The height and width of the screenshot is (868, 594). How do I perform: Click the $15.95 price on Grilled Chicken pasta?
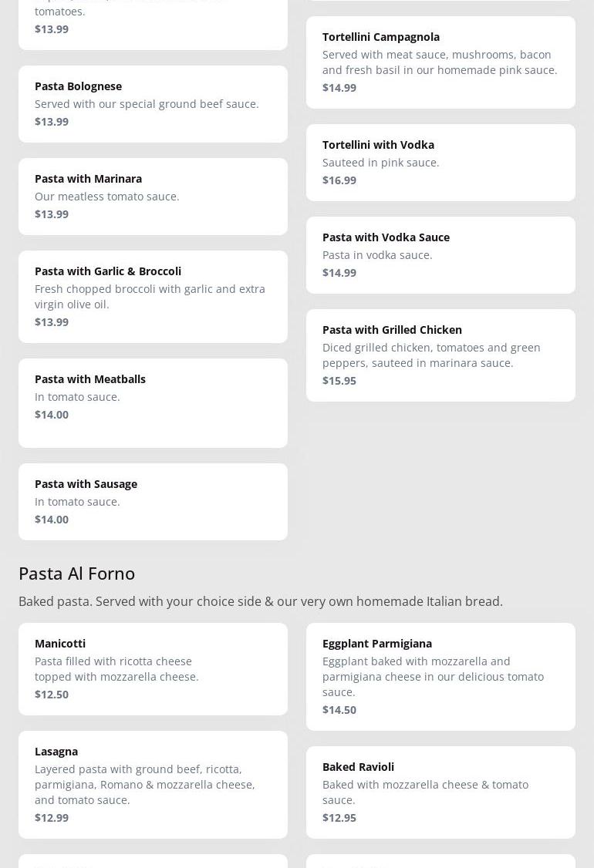click(339, 381)
